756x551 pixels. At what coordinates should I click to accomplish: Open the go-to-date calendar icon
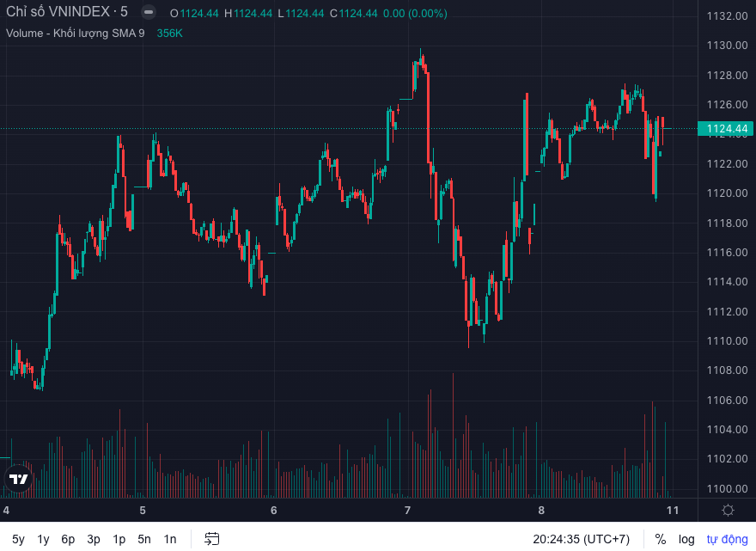coord(212,539)
